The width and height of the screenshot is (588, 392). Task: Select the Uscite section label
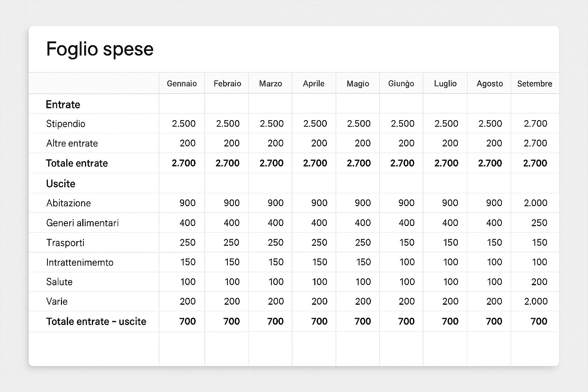60,183
